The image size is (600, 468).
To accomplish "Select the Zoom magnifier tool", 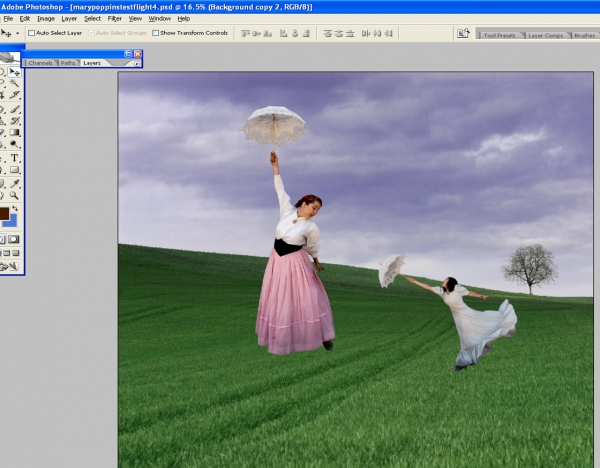I will click(x=15, y=196).
